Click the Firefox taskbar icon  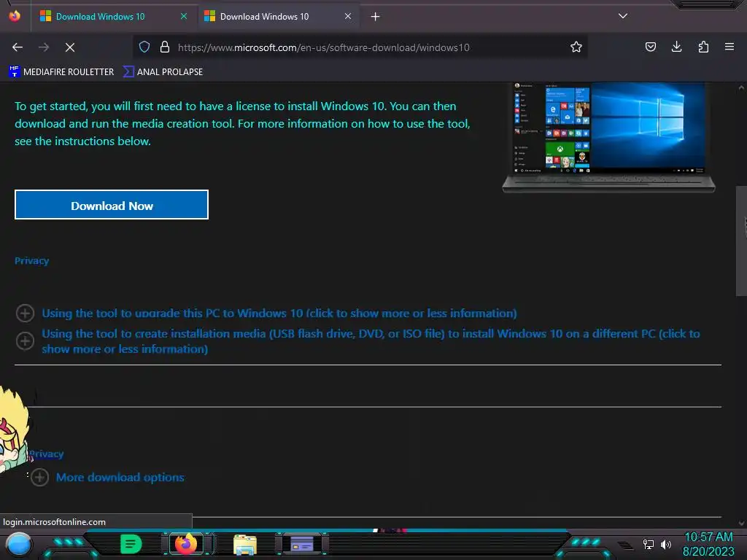pyautogui.click(x=186, y=543)
